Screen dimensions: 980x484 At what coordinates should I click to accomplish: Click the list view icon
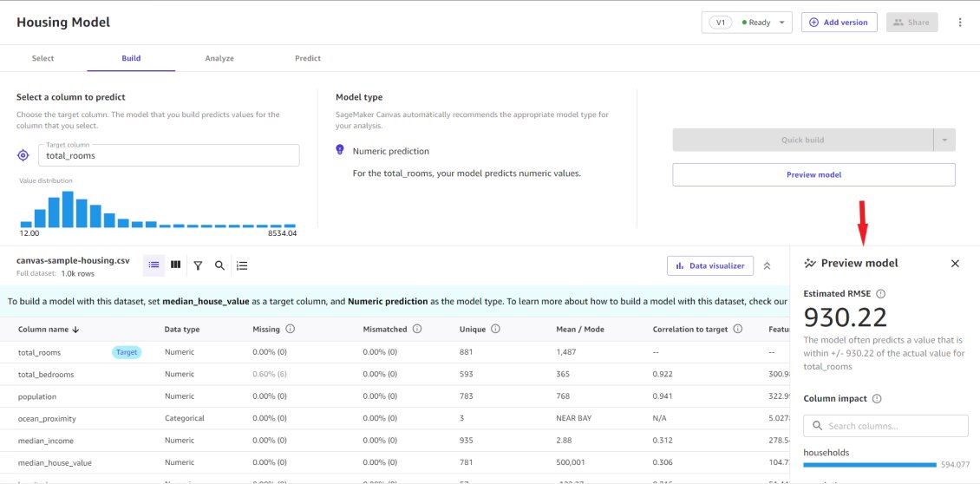click(154, 265)
